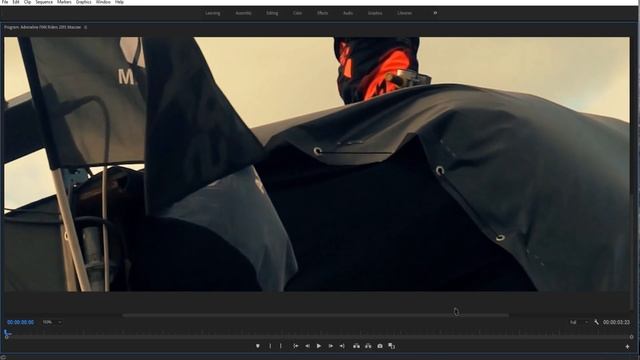Open the Button Editor plus icon
The width and height of the screenshot is (640, 360).
627,347
